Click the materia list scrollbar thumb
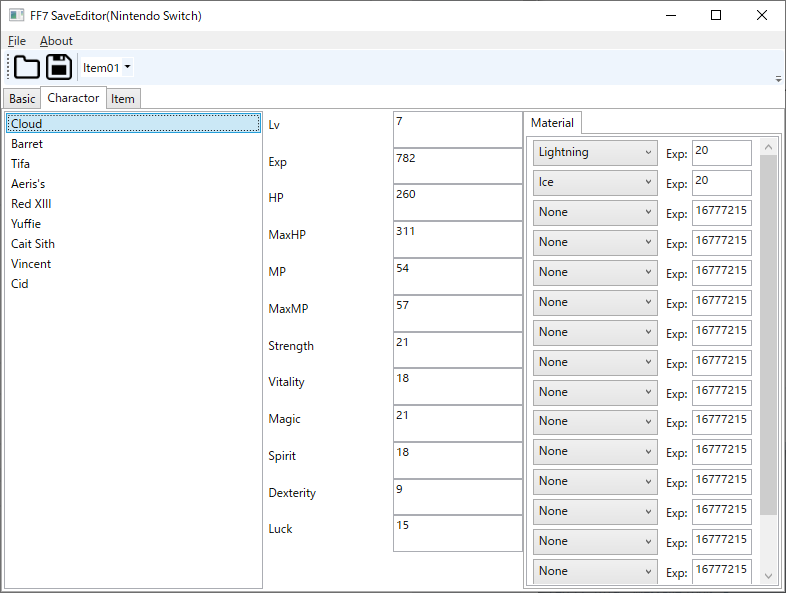 pos(768,335)
